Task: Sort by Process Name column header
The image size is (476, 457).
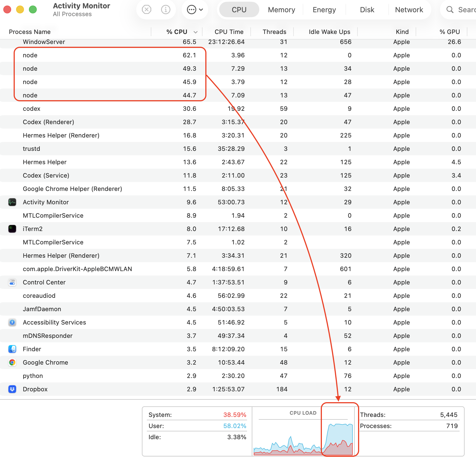Action: click(x=30, y=32)
